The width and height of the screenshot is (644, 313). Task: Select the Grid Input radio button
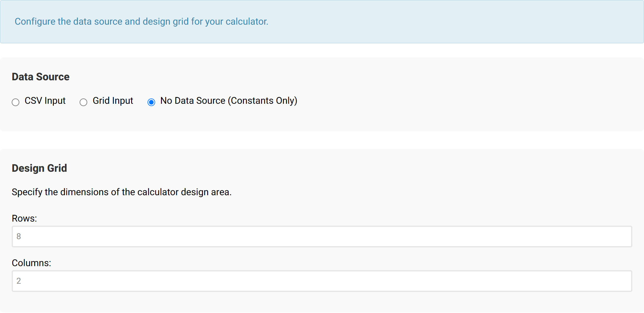[83, 102]
